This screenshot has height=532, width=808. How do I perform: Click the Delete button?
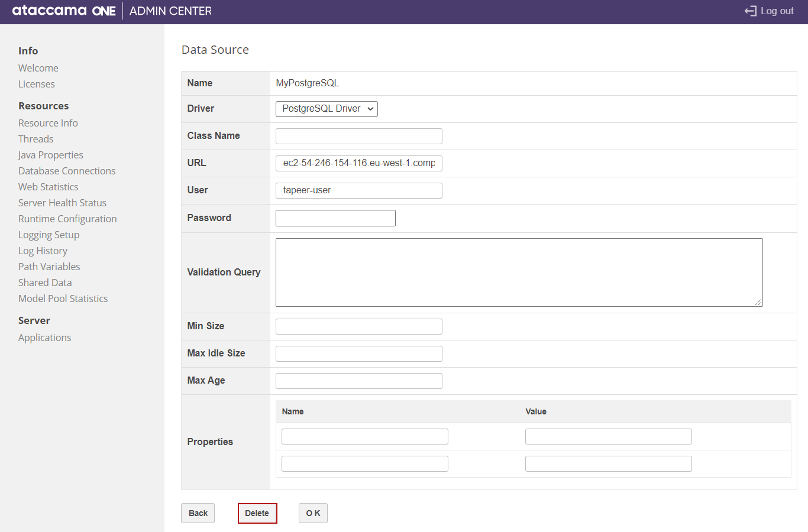257,513
